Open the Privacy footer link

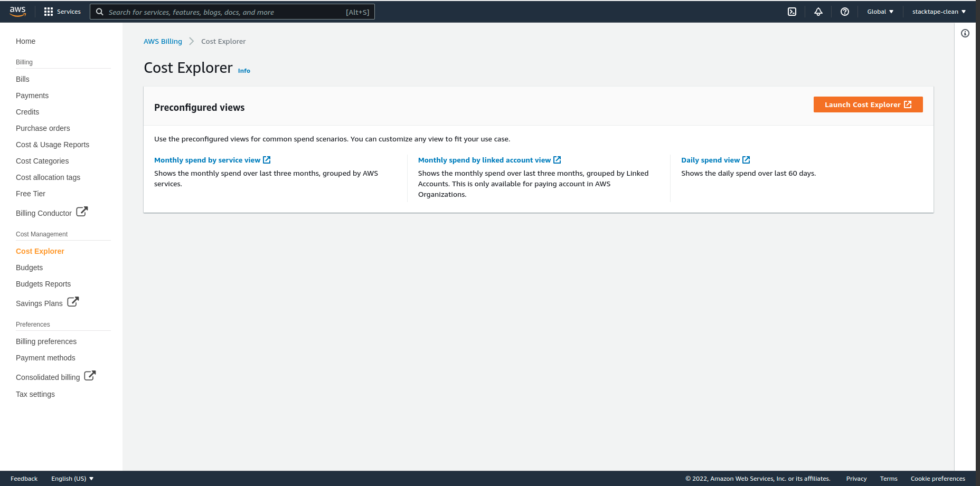(856, 479)
